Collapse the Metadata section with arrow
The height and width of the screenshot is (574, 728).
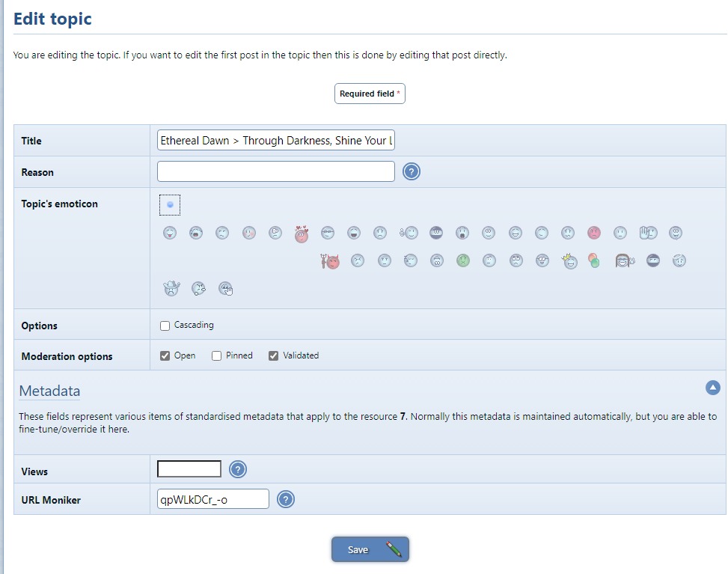712,388
